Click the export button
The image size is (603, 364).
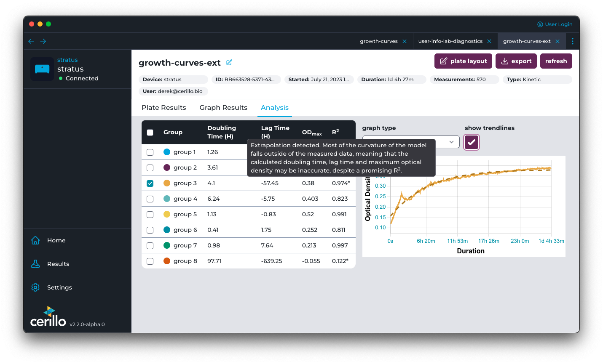point(516,61)
